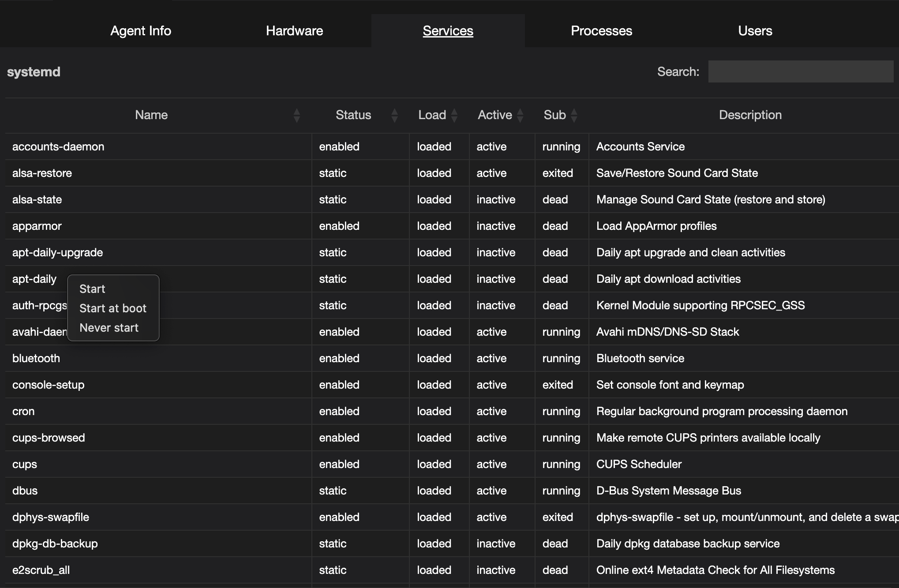Screen dimensions: 899x588
Task: Sort by Status column arrows
Action: pyautogui.click(x=394, y=116)
